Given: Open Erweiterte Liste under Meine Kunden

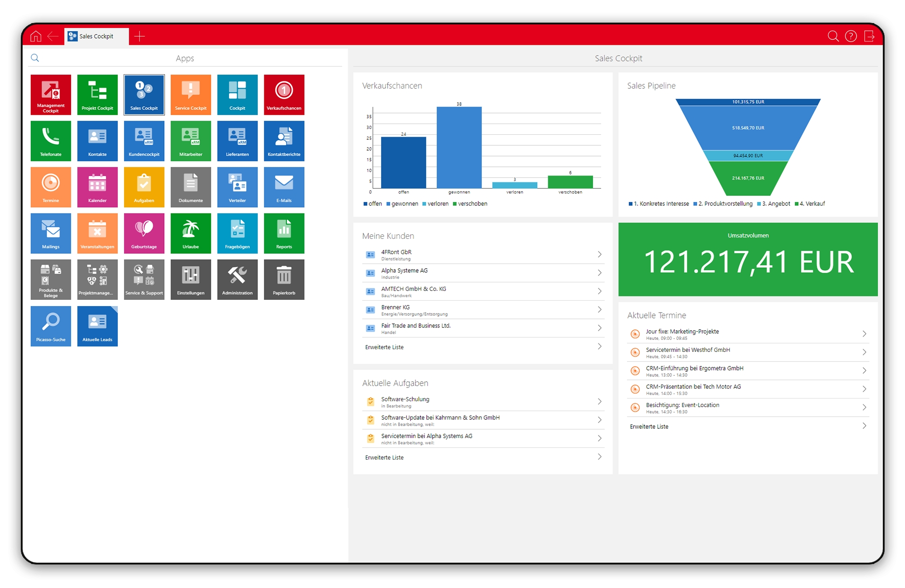Looking at the screenshot, I should pyautogui.click(x=482, y=347).
